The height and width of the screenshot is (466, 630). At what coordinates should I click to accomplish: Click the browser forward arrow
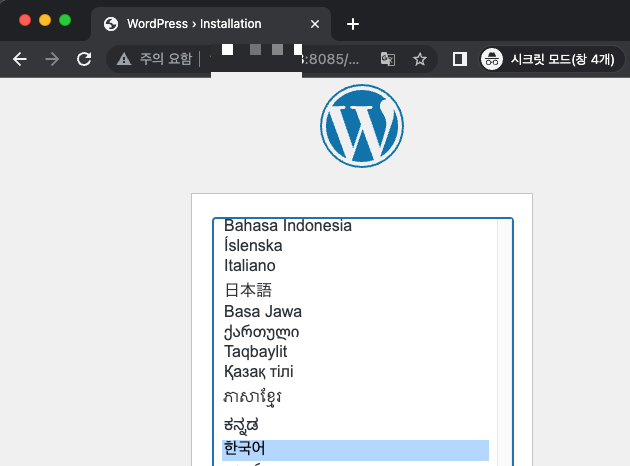[x=52, y=59]
